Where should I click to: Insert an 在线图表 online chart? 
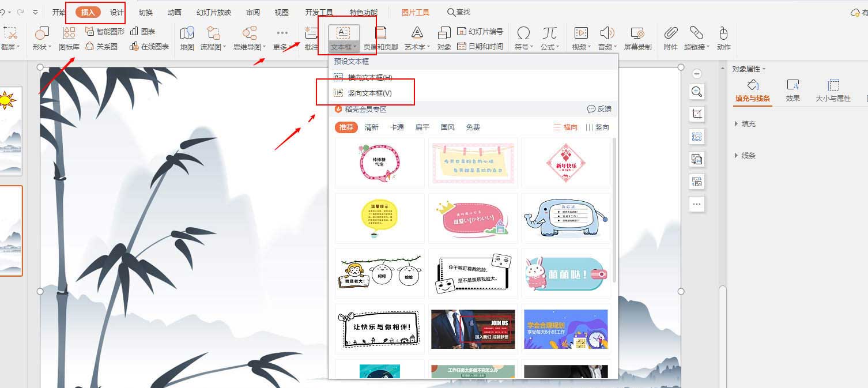point(149,47)
